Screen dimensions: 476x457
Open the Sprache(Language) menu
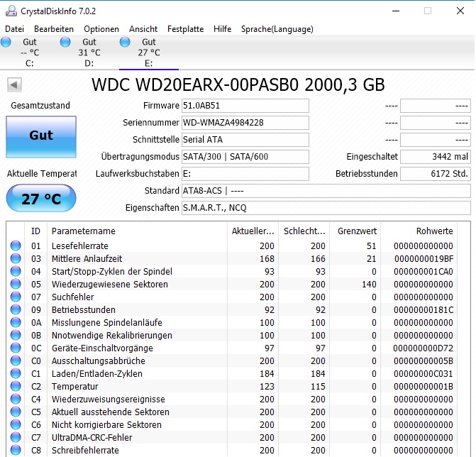[277, 29]
